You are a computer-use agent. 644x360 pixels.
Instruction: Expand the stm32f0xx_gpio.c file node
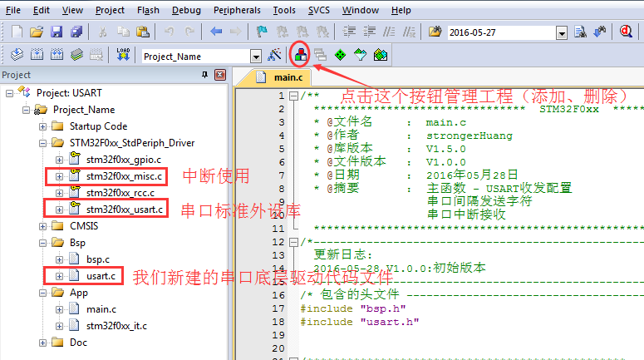pyautogui.click(x=59, y=160)
